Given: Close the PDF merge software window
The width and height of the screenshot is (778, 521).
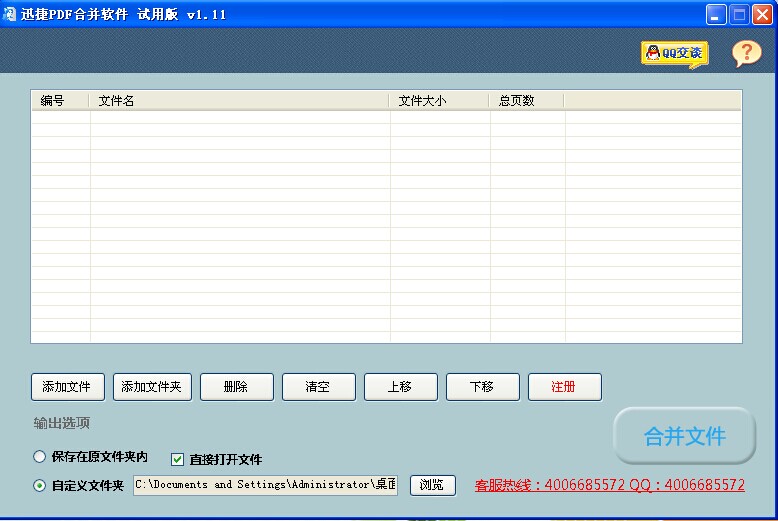Looking at the screenshot, I should pyautogui.click(x=762, y=14).
